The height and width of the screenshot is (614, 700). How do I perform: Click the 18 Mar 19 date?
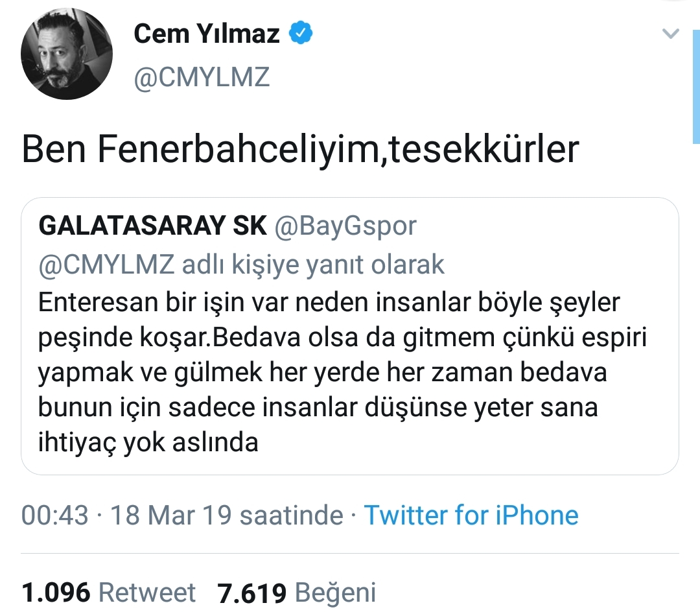click(170, 515)
